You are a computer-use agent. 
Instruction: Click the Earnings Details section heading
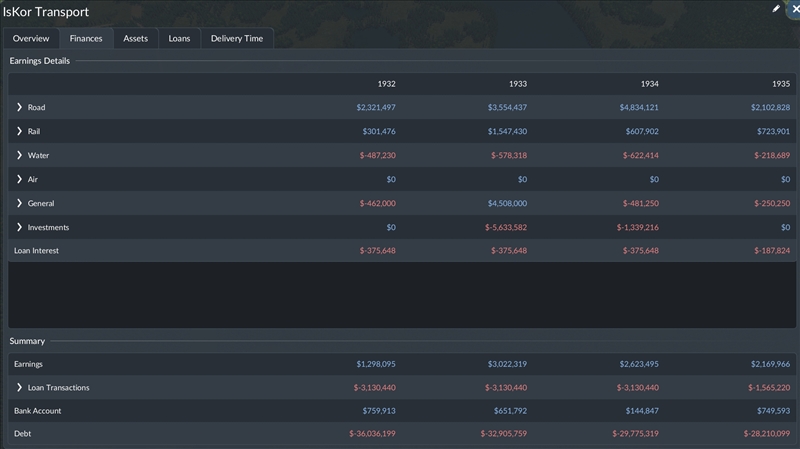[x=39, y=61]
